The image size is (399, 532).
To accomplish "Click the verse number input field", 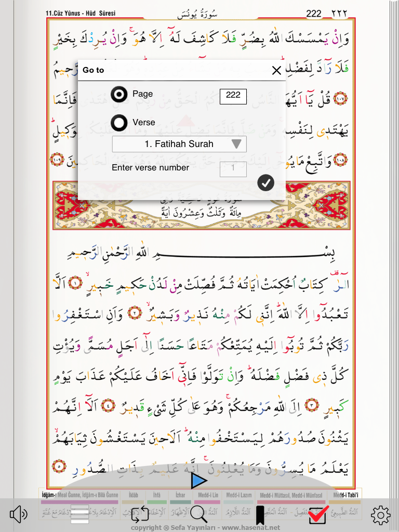I will (x=233, y=169).
